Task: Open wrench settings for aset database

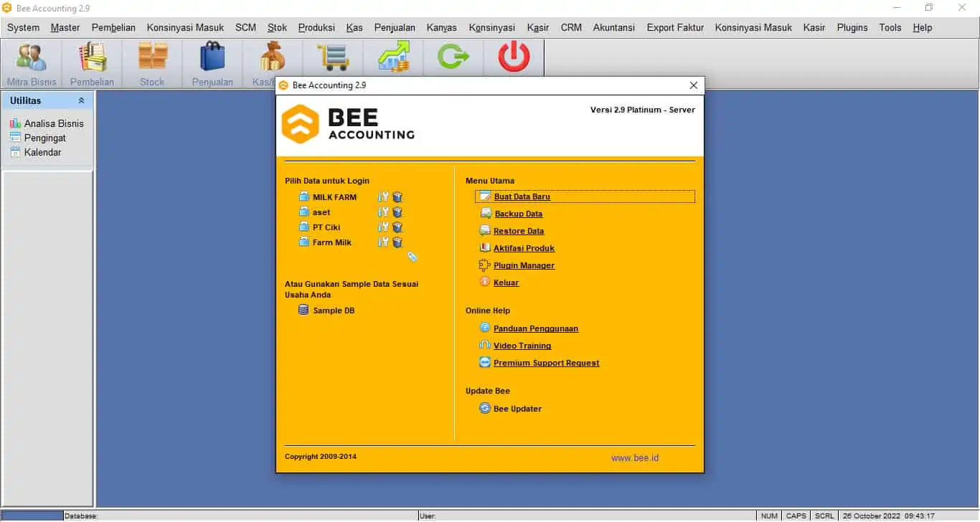Action: [x=383, y=212]
